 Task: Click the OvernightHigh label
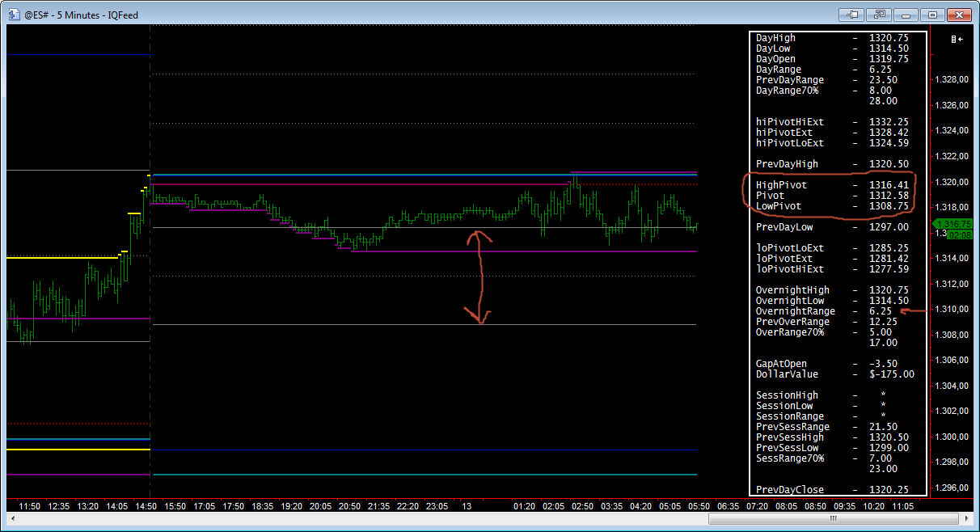coord(792,290)
